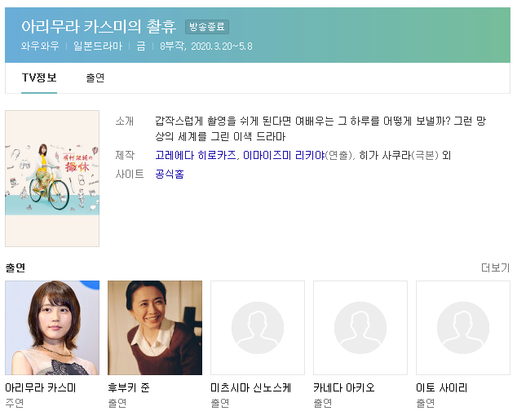Click 카네다 아키오 placeholder avatar icon
Viewport: 517px width, 420px height.
point(360,328)
